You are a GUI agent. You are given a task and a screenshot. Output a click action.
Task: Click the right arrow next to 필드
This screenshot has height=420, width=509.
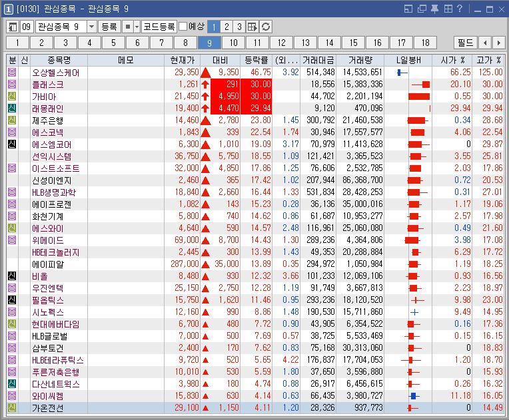pos(498,43)
